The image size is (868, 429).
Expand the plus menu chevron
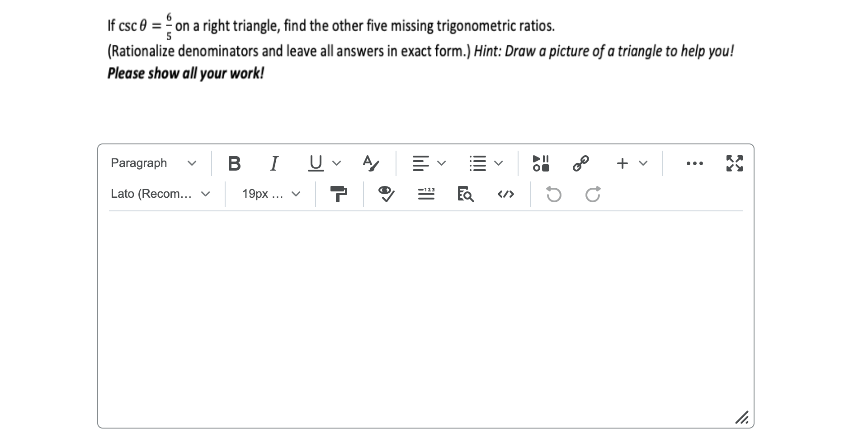[643, 163]
